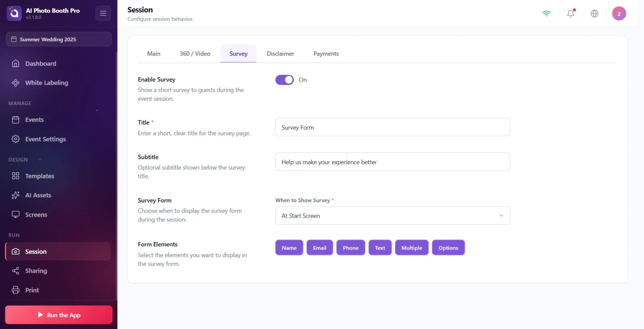Click the White Labeling diamond icon
Image resolution: width=644 pixels, height=329 pixels.
pyautogui.click(x=16, y=83)
